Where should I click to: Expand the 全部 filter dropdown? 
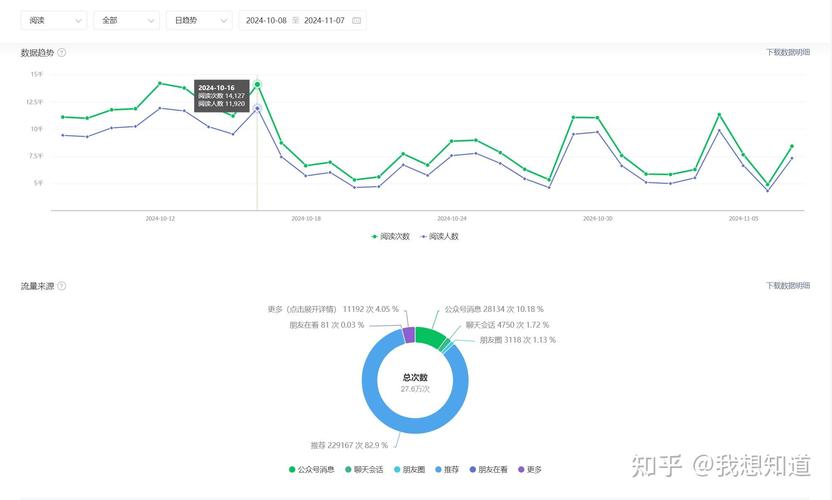click(126, 20)
